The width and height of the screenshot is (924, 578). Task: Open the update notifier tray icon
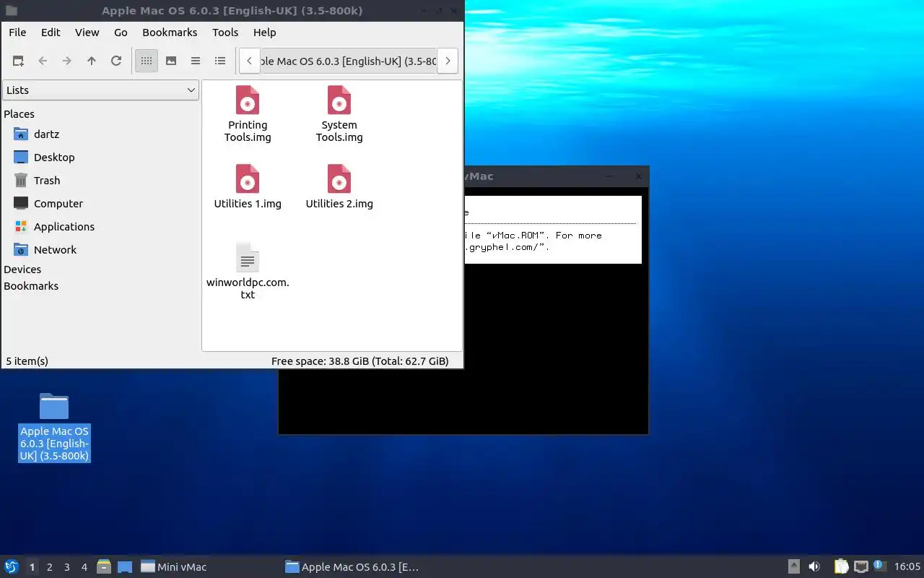[879, 566]
